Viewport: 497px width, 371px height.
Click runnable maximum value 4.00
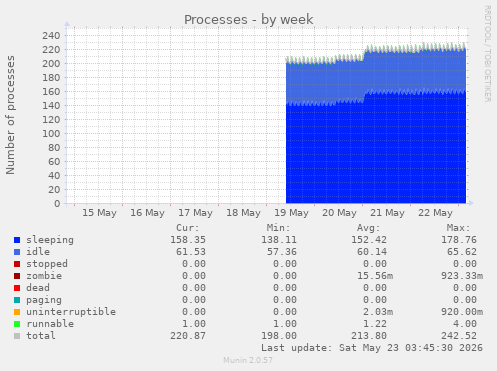coord(465,324)
